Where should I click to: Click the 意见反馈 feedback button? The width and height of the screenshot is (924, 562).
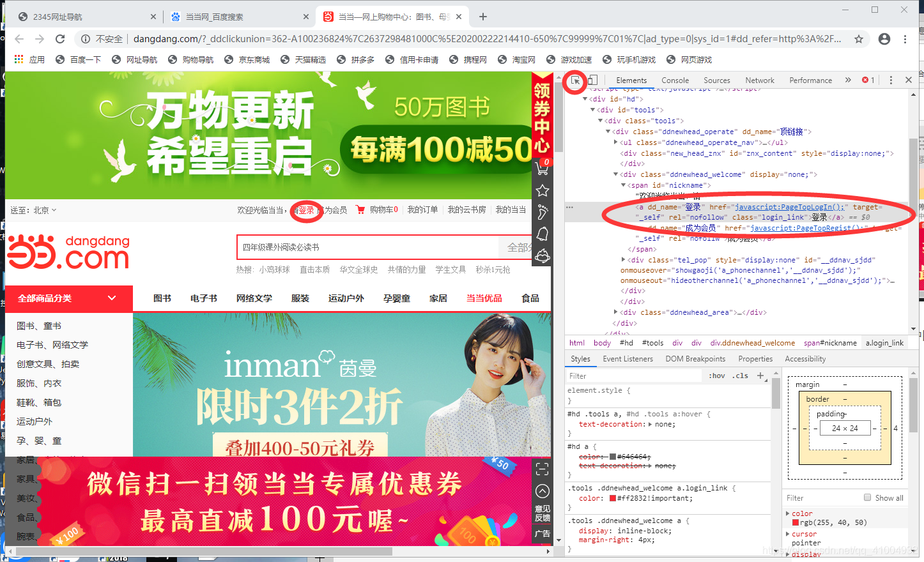(x=543, y=513)
